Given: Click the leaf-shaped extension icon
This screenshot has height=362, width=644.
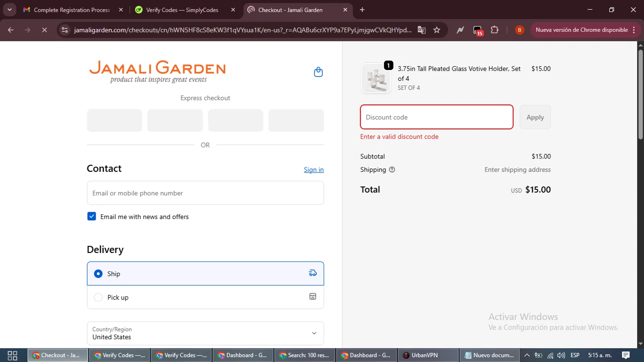Looking at the screenshot, I should [x=460, y=30].
